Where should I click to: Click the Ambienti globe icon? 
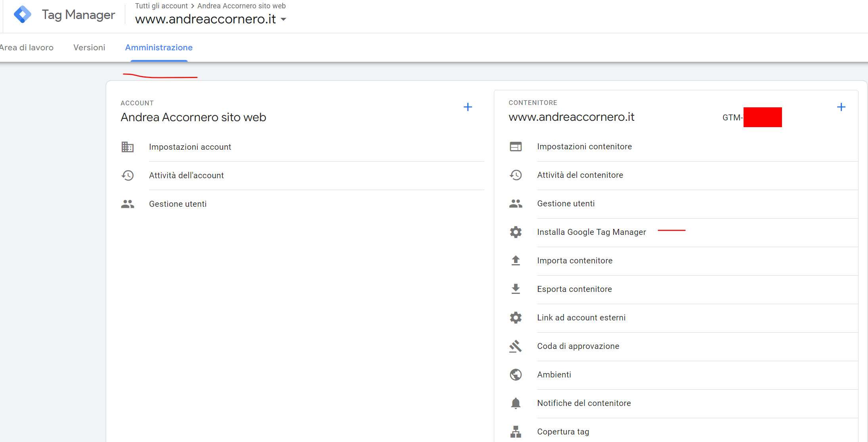tap(516, 375)
